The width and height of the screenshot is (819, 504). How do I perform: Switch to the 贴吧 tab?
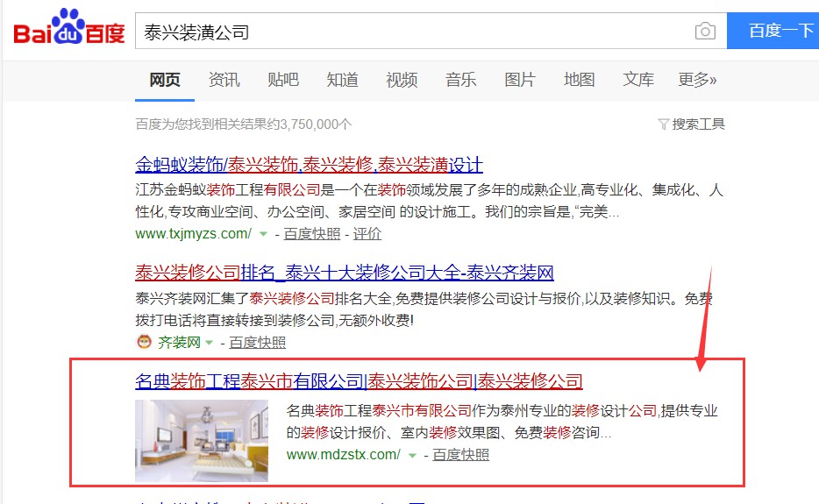tap(283, 80)
